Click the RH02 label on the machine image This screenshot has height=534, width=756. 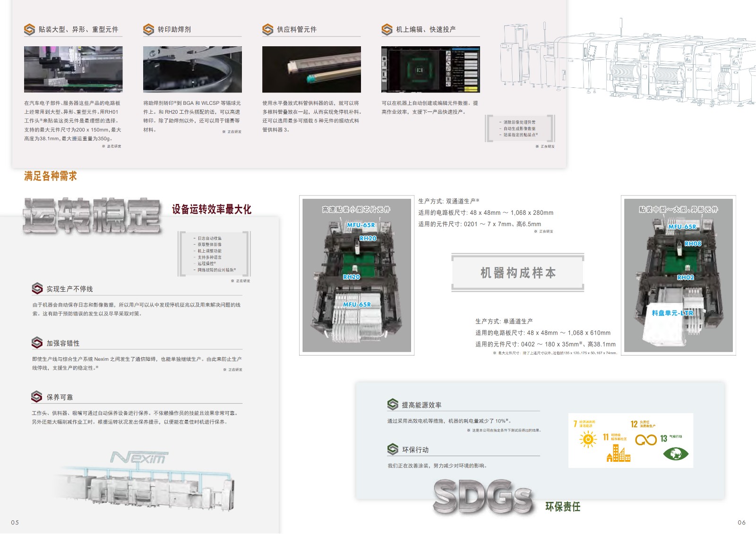click(x=685, y=278)
